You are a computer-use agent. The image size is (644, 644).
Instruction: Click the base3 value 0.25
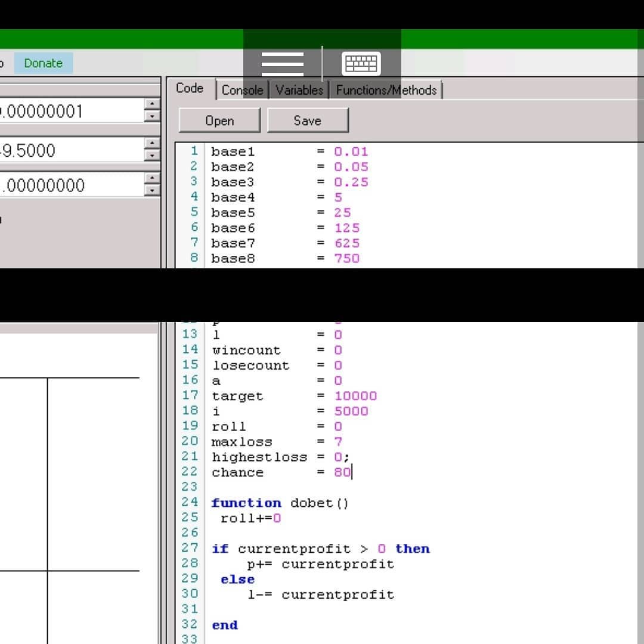[x=351, y=182]
